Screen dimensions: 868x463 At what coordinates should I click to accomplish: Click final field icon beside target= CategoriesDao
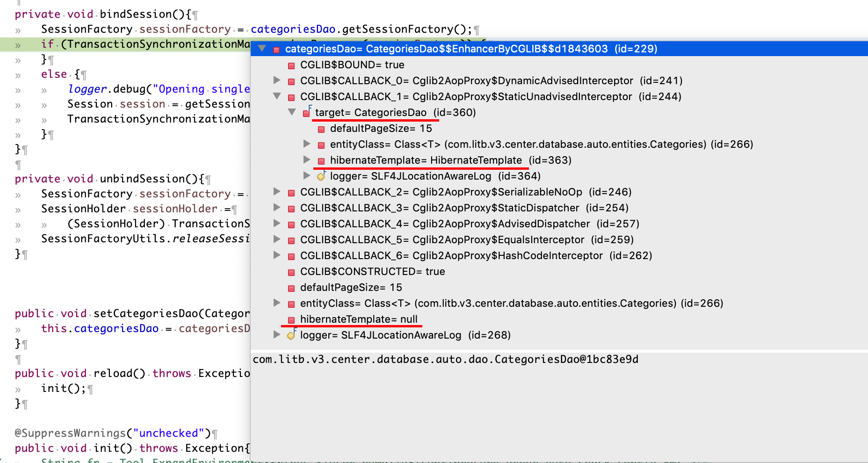tap(307, 112)
